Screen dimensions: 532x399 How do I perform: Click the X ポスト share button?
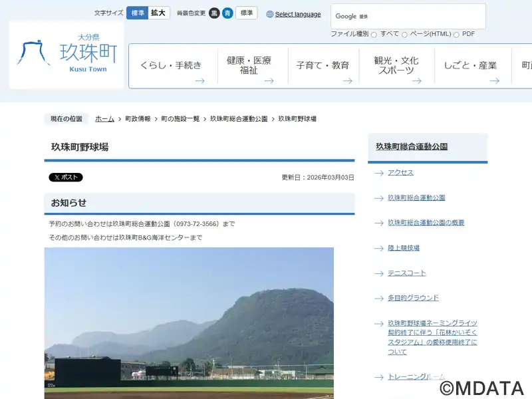pos(66,177)
